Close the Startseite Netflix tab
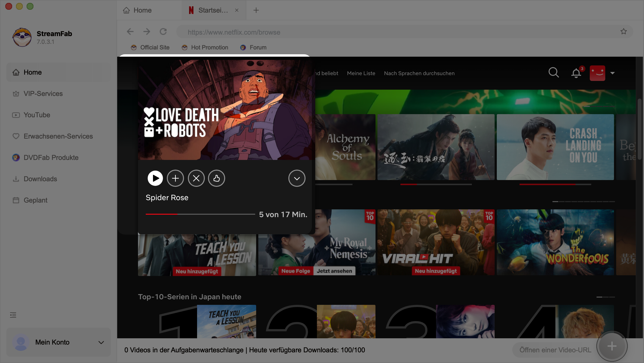The height and width of the screenshot is (363, 644). coord(237,10)
